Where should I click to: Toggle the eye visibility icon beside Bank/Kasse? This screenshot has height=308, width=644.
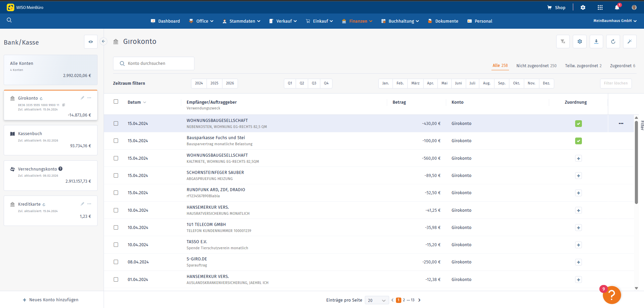pos(91,42)
